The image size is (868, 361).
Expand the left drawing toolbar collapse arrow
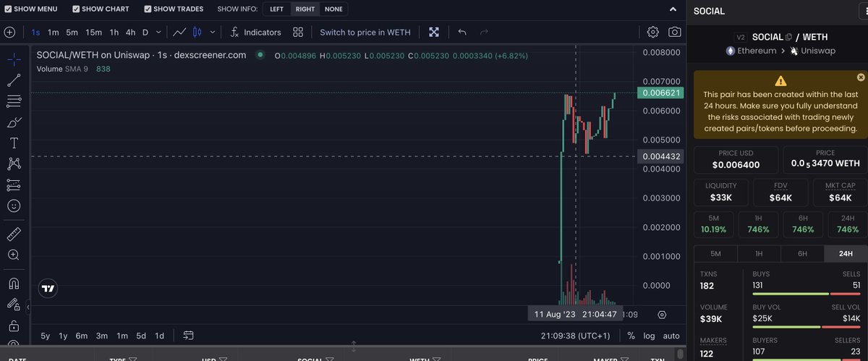(30, 307)
